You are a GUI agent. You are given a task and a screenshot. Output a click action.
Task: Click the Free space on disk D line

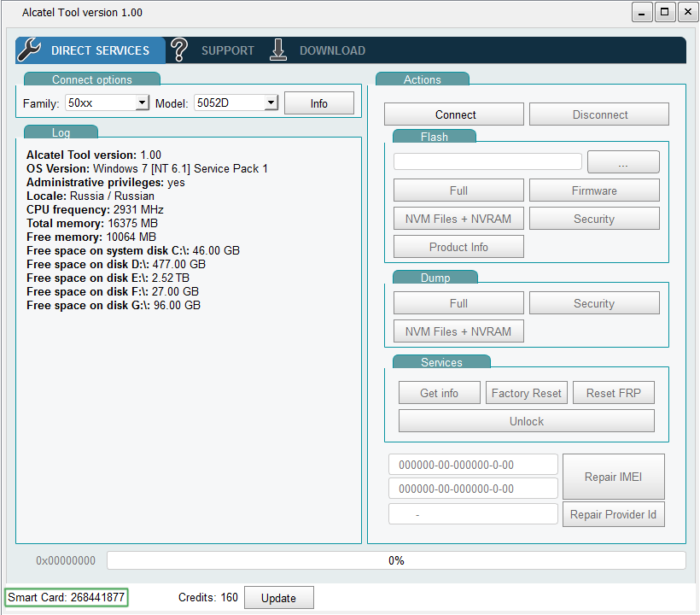coord(116,265)
